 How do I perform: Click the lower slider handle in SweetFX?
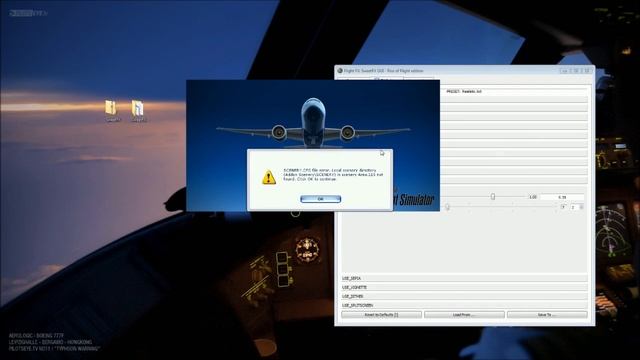coord(447,207)
